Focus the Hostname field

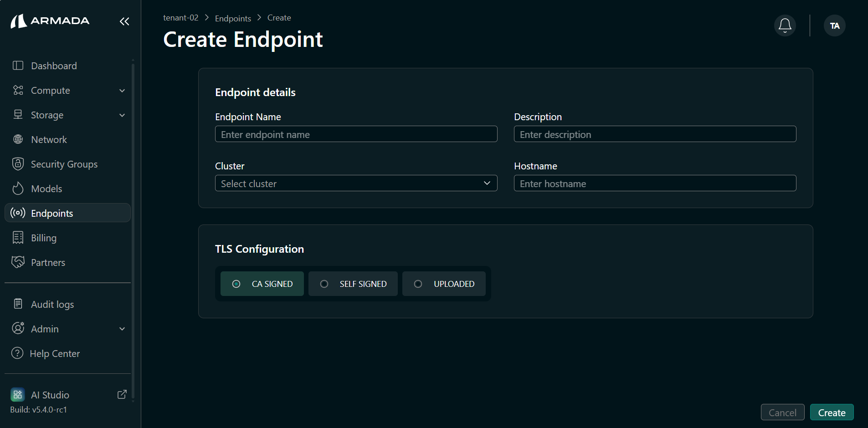[655, 183]
